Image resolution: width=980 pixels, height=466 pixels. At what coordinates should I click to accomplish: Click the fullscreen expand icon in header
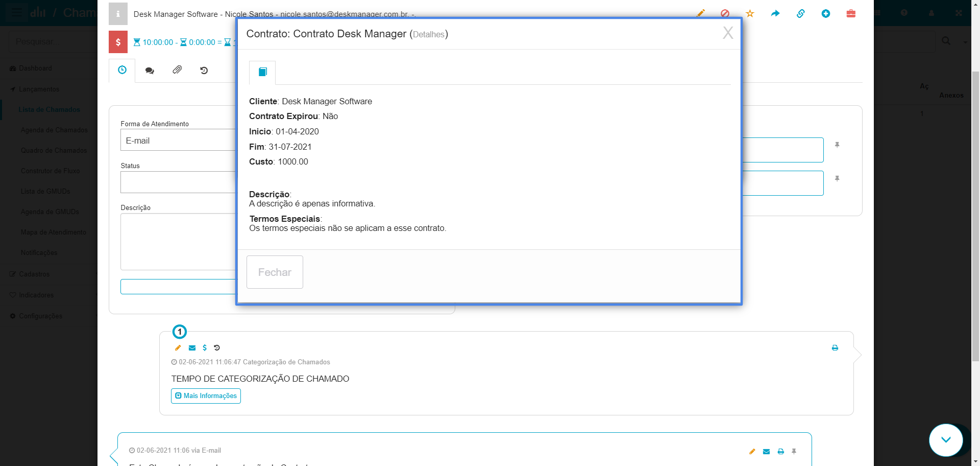click(959, 13)
